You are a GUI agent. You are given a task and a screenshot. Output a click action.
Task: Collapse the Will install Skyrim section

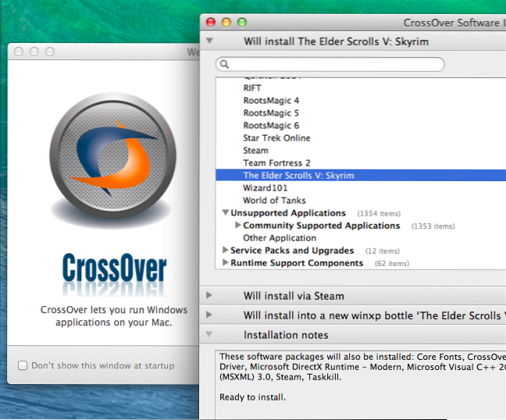click(x=209, y=41)
